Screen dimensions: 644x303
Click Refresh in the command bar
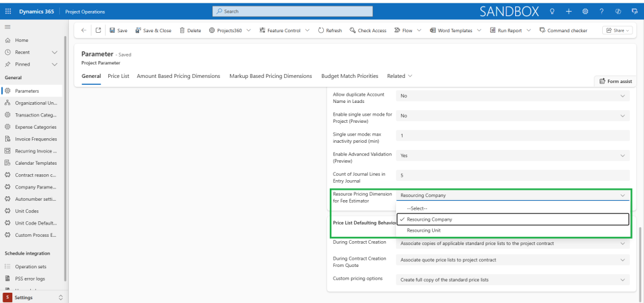(330, 30)
